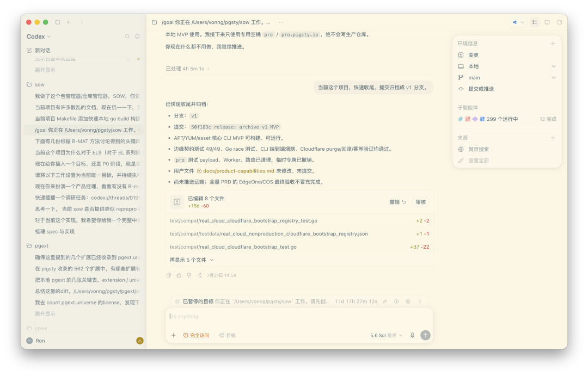The image size is (588, 376).
Task: Toggle the right side panel icon
Action: click(x=560, y=22)
